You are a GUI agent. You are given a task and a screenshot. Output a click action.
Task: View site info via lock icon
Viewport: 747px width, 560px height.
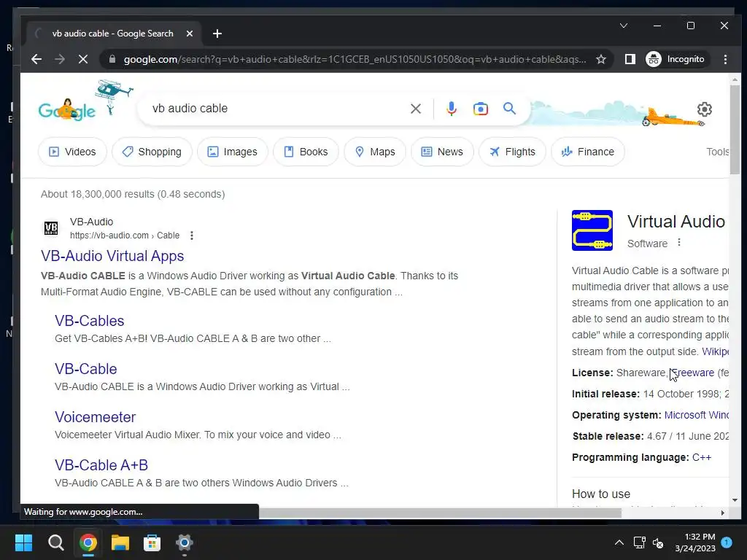(112, 59)
